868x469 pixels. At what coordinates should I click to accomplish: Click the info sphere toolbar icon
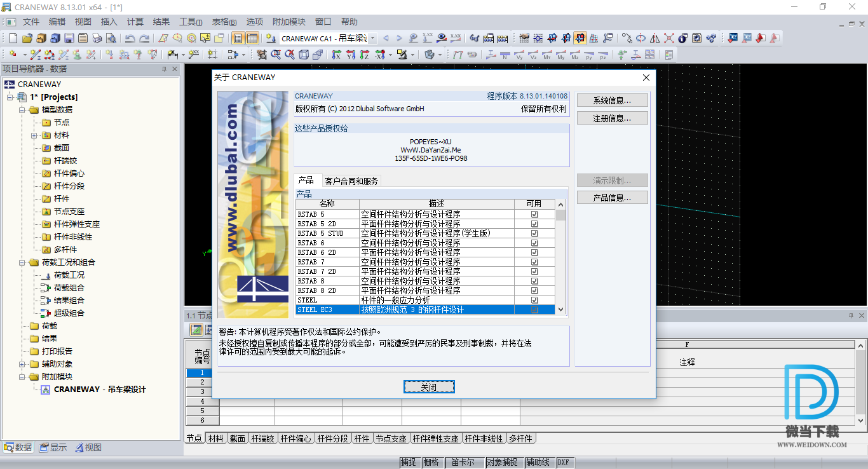pyautogui.click(x=682, y=38)
